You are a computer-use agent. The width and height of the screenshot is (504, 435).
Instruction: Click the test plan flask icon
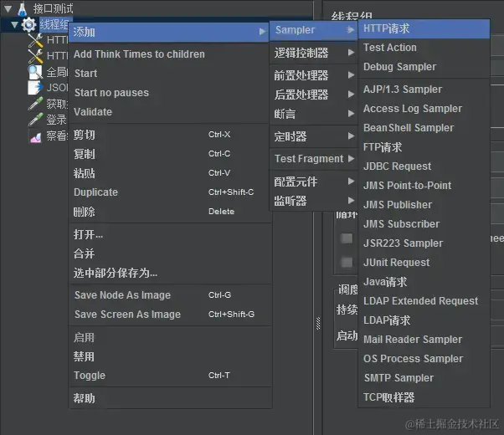pyautogui.click(x=22, y=8)
